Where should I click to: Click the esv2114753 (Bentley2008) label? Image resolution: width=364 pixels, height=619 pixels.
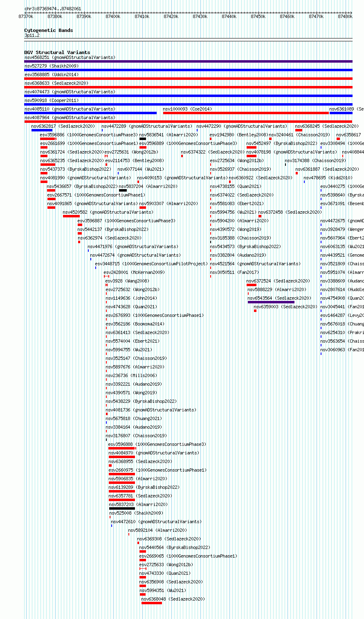coord(134,160)
